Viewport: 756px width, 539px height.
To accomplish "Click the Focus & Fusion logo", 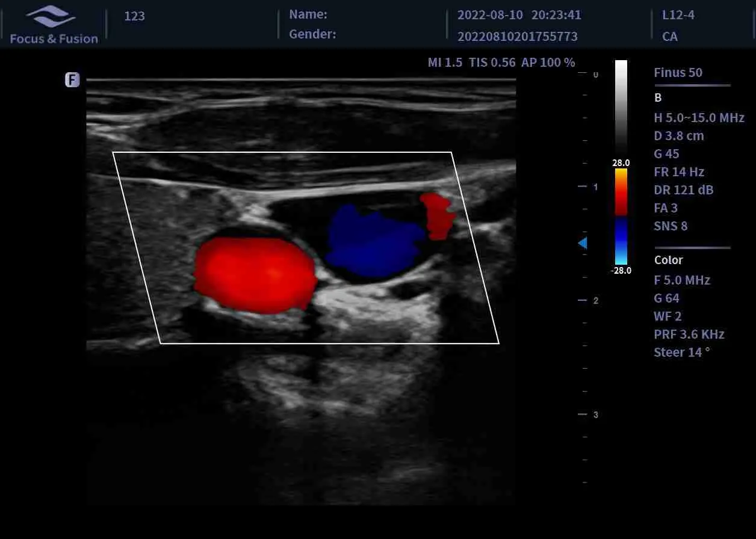I will pos(54,25).
